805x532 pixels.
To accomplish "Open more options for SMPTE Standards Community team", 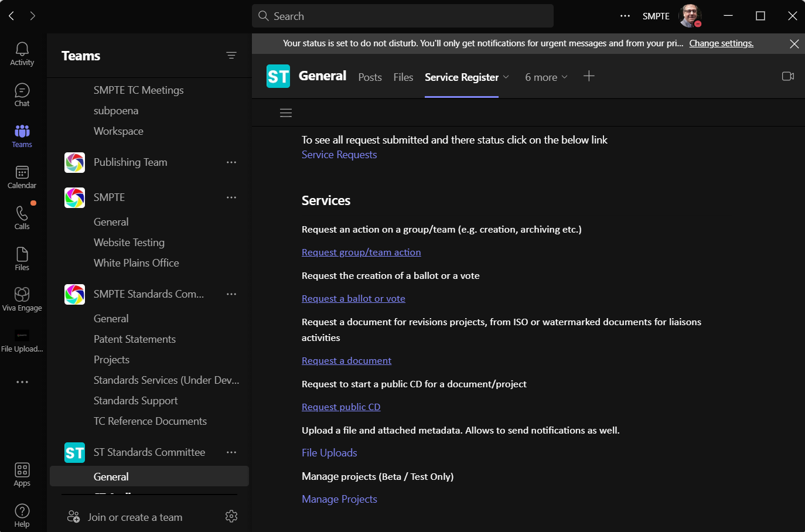I will pyautogui.click(x=231, y=294).
